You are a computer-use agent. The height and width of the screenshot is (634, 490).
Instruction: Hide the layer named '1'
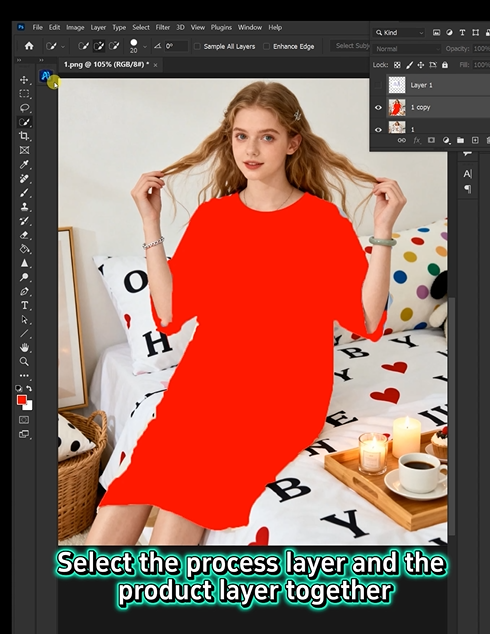(378, 130)
